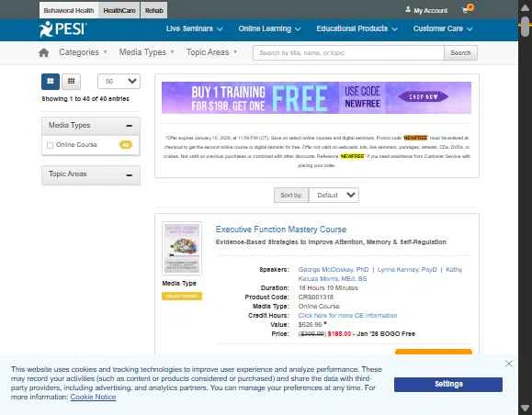Image resolution: width=532 pixels, height=415 pixels.
Task: Select the Behavioral Health tab
Action: coord(69,10)
